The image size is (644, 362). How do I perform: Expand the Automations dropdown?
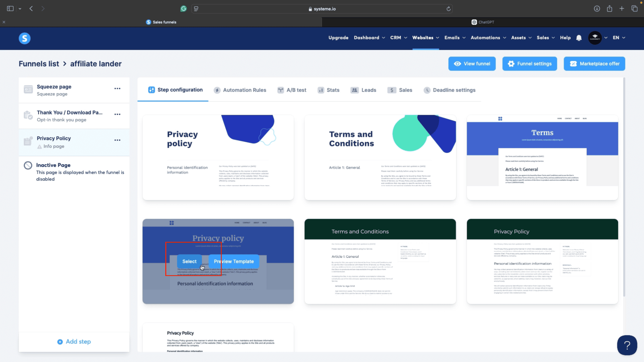[488, 38]
